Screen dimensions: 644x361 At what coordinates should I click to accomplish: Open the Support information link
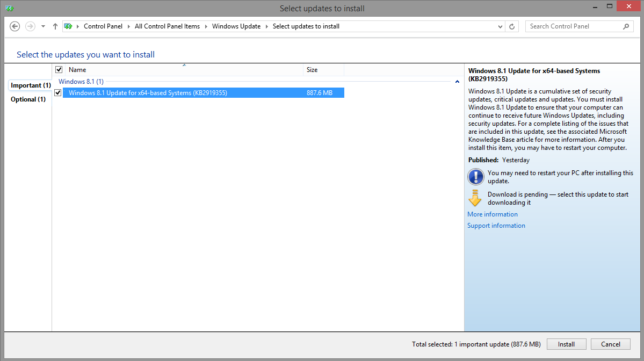(496, 226)
